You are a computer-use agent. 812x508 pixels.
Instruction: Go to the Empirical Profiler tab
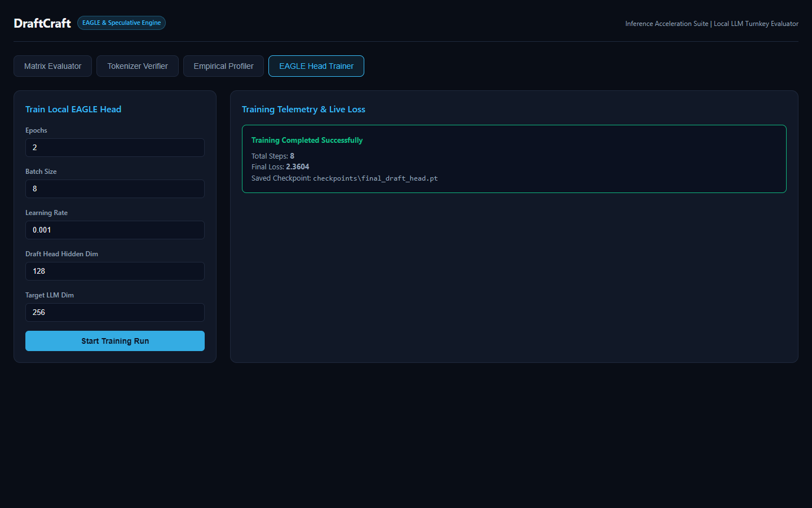pos(223,66)
